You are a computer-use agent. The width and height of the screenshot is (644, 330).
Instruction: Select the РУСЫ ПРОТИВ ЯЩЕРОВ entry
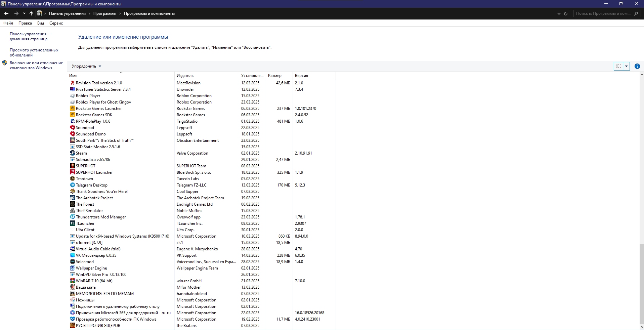[202, 325]
